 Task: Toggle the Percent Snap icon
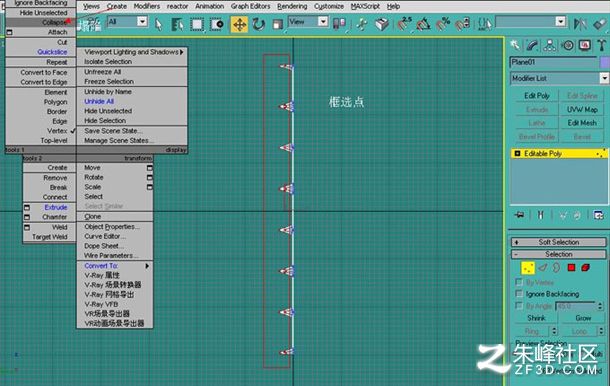click(443, 24)
